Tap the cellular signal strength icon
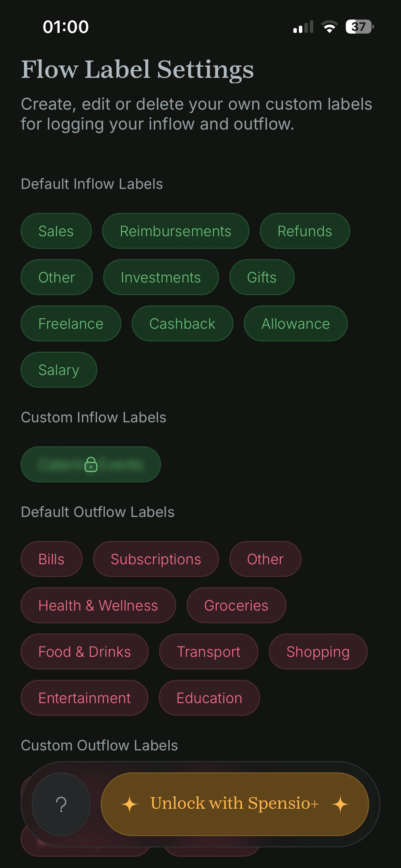Screen dimensions: 401x868 (303, 27)
